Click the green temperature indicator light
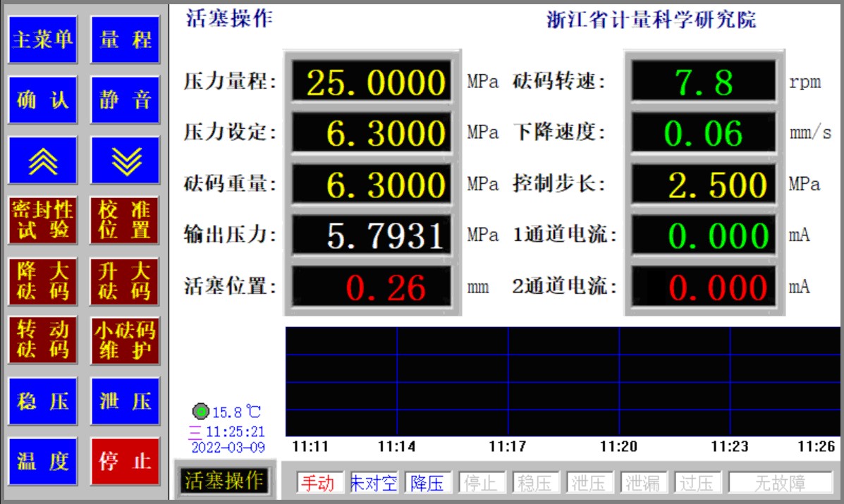Screen dimensions: 844x504 [201, 412]
